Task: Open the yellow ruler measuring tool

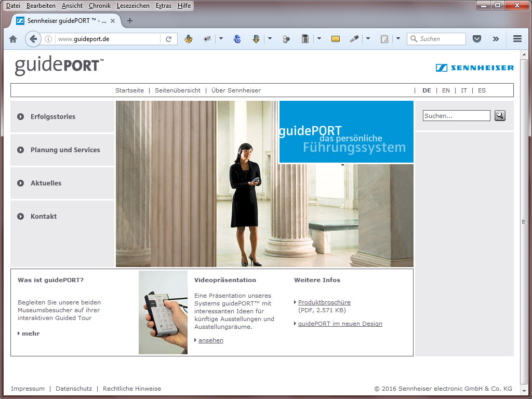Action: click(x=335, y=39)
